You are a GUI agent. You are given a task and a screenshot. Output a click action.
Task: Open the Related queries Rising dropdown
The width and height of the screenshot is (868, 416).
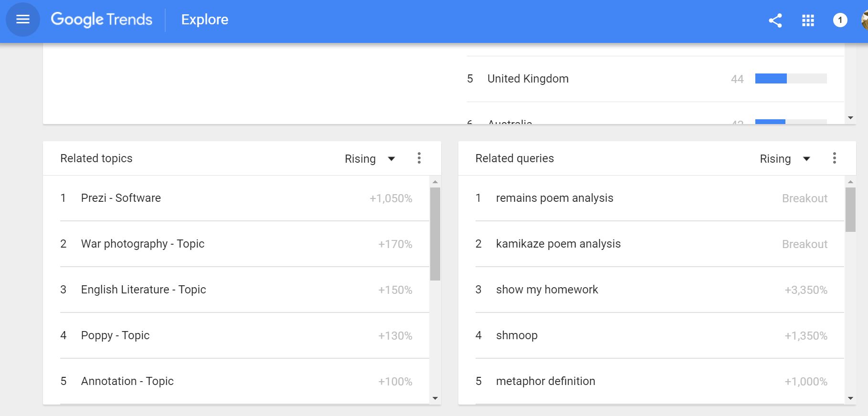pyautogui.click(x=785, y=159)
